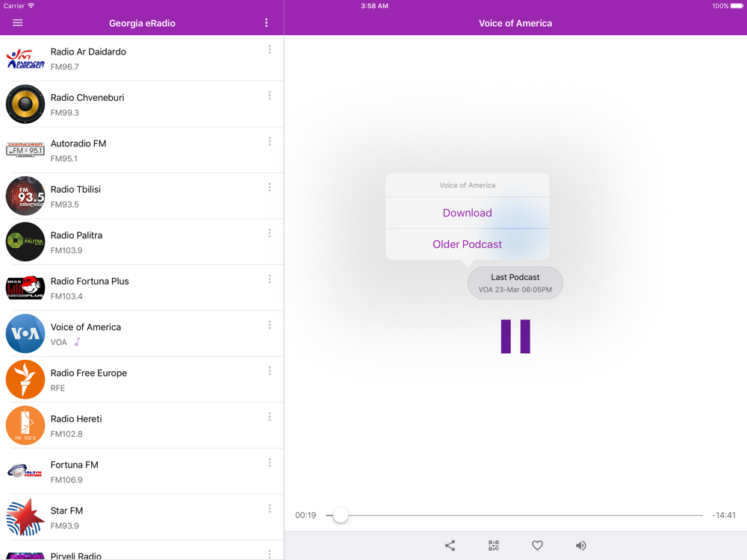Click the FM103.9 frequency label

66,250
